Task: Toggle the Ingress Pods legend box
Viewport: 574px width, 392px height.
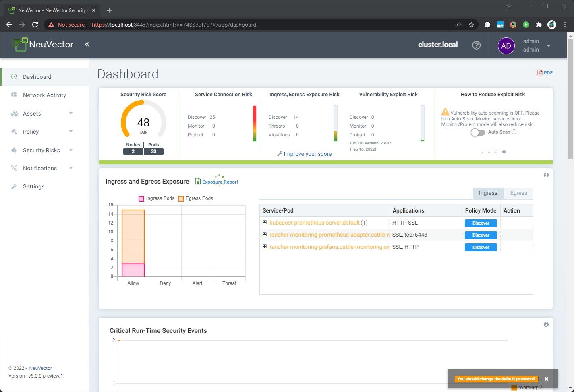Action: (141, 198)
